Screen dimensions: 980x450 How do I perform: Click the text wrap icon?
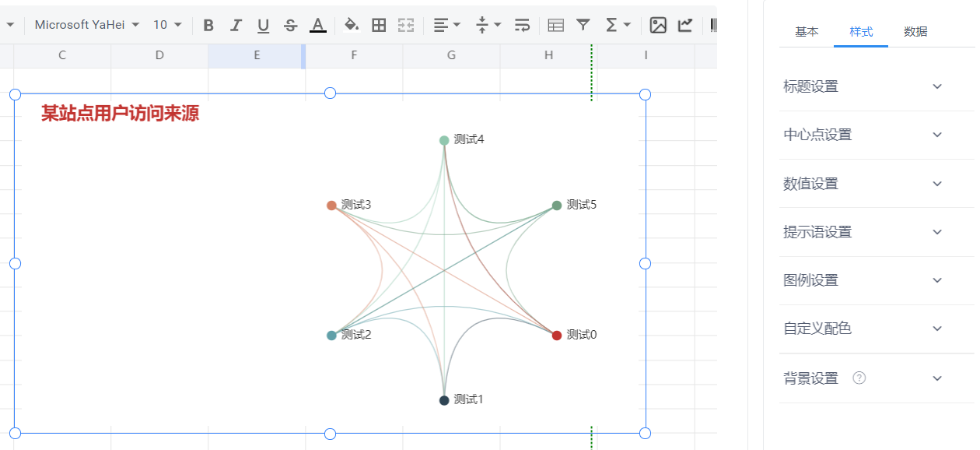pyautogui.click(x=523, y=25)
